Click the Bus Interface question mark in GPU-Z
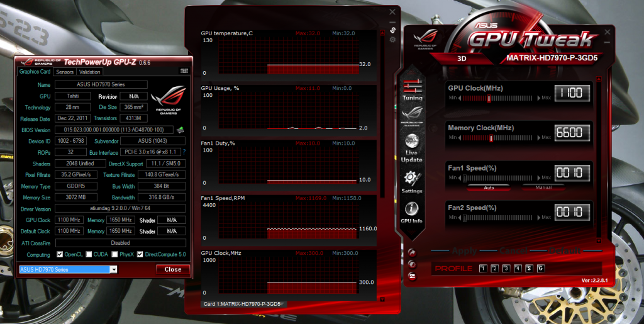644x324 pixels. point(184,152)
